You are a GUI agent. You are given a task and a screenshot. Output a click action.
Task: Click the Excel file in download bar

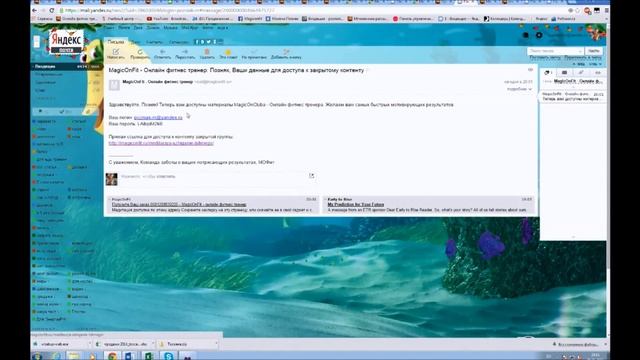point(124,344)
